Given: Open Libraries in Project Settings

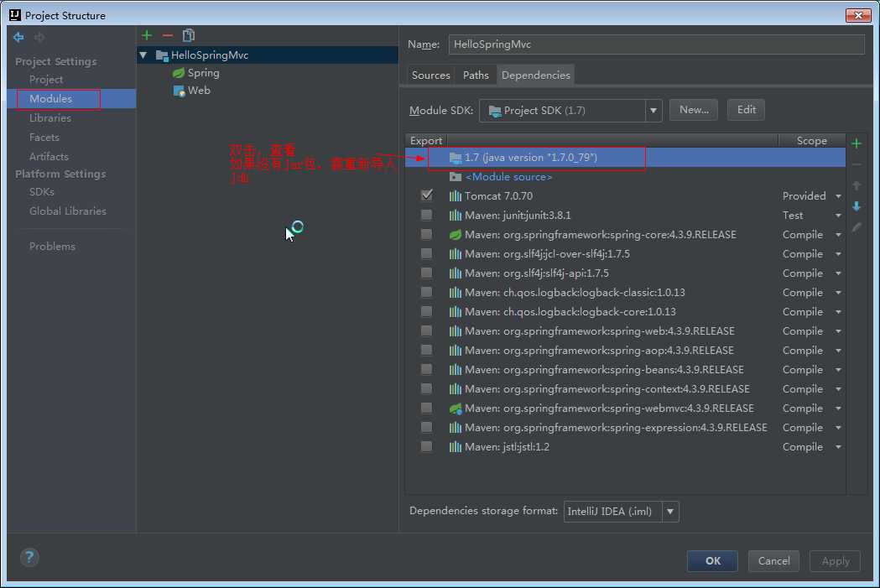Looking at the screenshot, I should pos(50,118).
